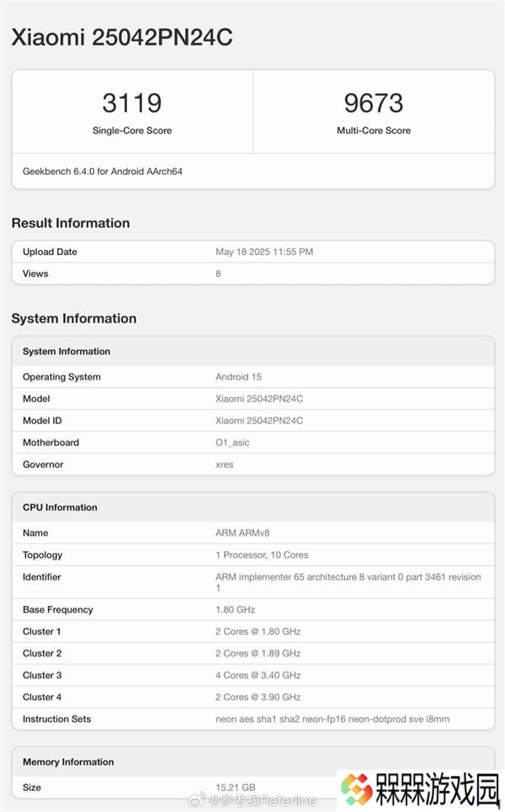Select the 1 Processor, 10 Cores value
This screenshot has width=505, height=812.
click(262, 555)
